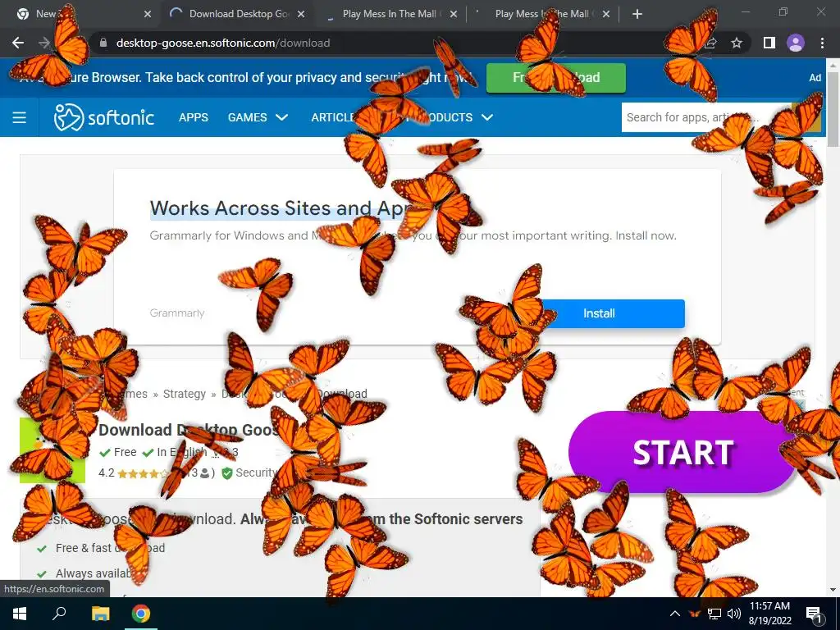
Task: Expand the GAMES dropdown
Action: (x=258, y=117)
